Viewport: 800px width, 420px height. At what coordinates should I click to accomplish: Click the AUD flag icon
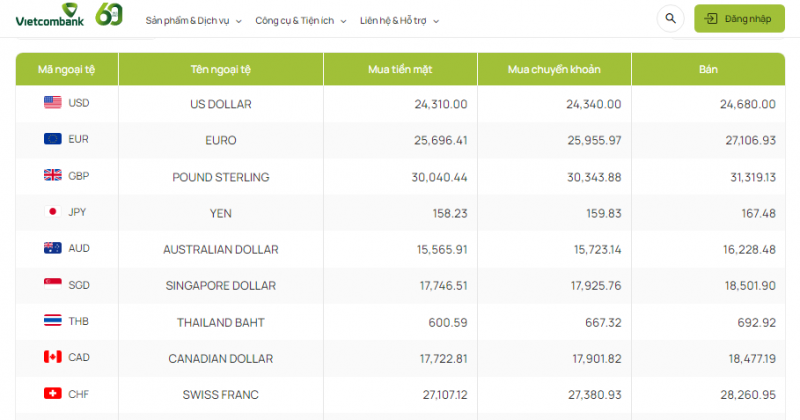53,248
